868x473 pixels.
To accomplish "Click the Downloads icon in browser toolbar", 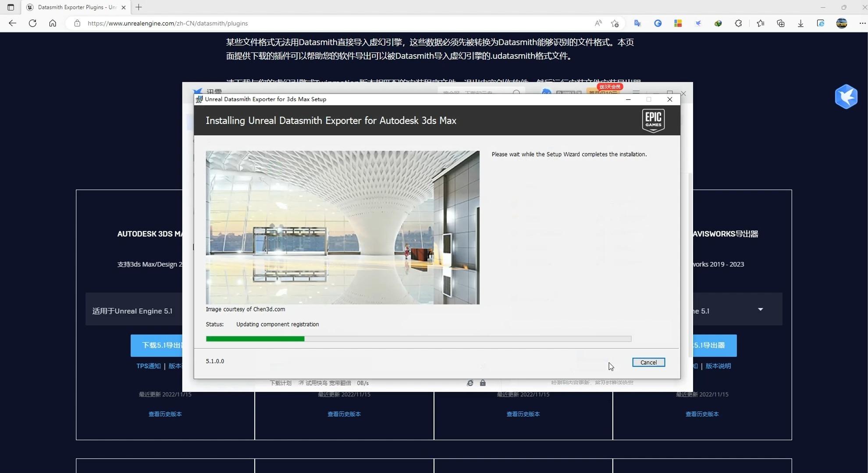I will [800, 23].
